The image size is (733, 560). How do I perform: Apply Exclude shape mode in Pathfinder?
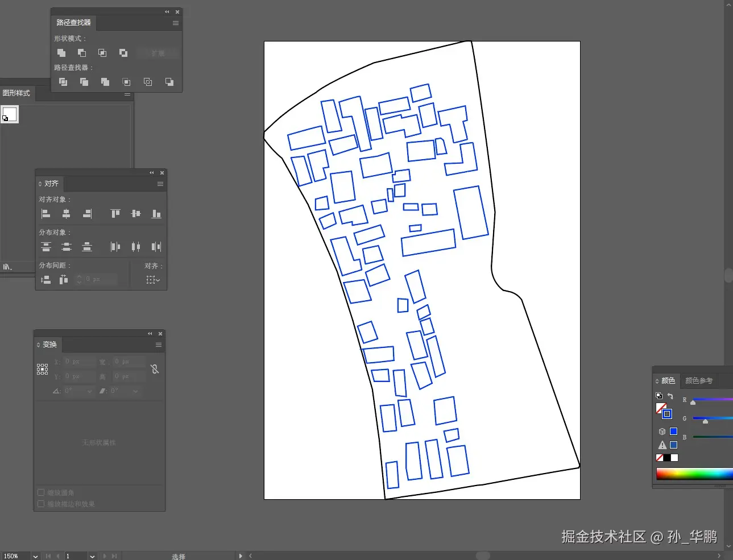[123, 53]
